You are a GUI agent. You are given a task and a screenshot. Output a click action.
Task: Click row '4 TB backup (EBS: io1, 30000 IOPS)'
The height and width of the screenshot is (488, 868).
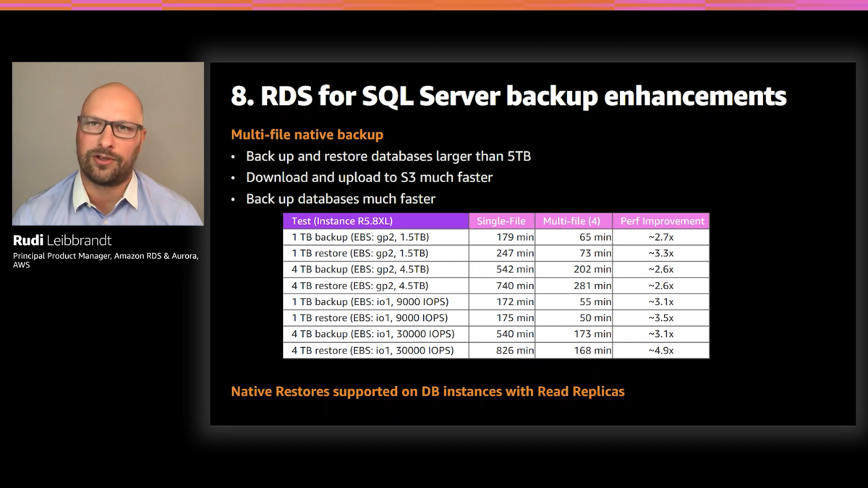coord(496,334)
